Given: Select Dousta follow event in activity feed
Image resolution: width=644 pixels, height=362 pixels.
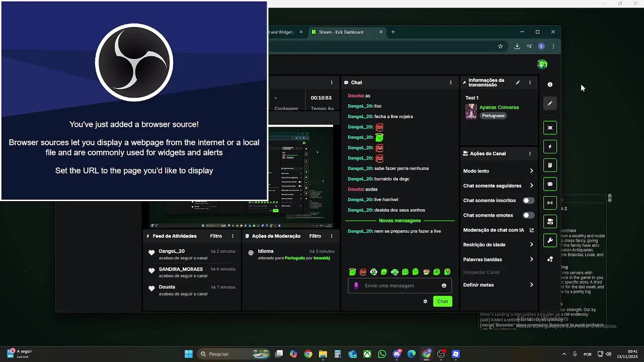Looking at the screenshot, I should click(x=192, y=290).
